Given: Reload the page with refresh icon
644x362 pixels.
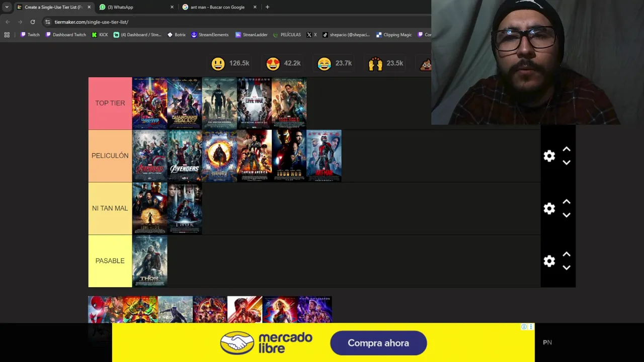Looking at the screenshot, I should point(33,22).
